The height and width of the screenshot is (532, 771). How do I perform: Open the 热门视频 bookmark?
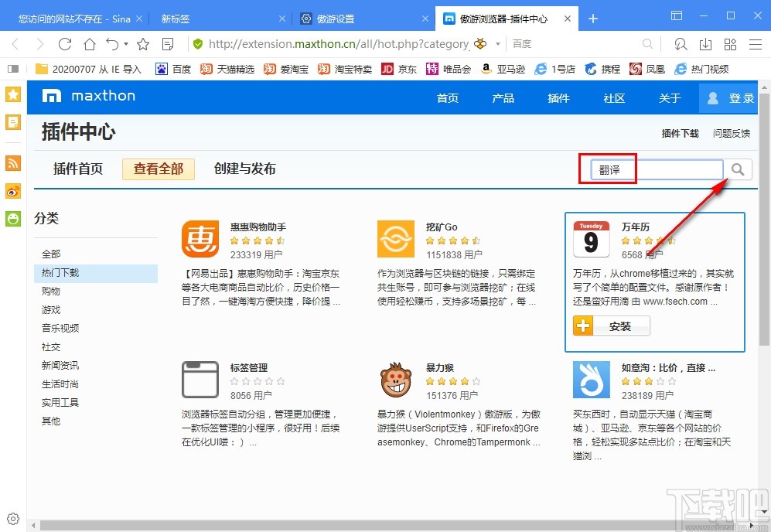tap(701, 69)
